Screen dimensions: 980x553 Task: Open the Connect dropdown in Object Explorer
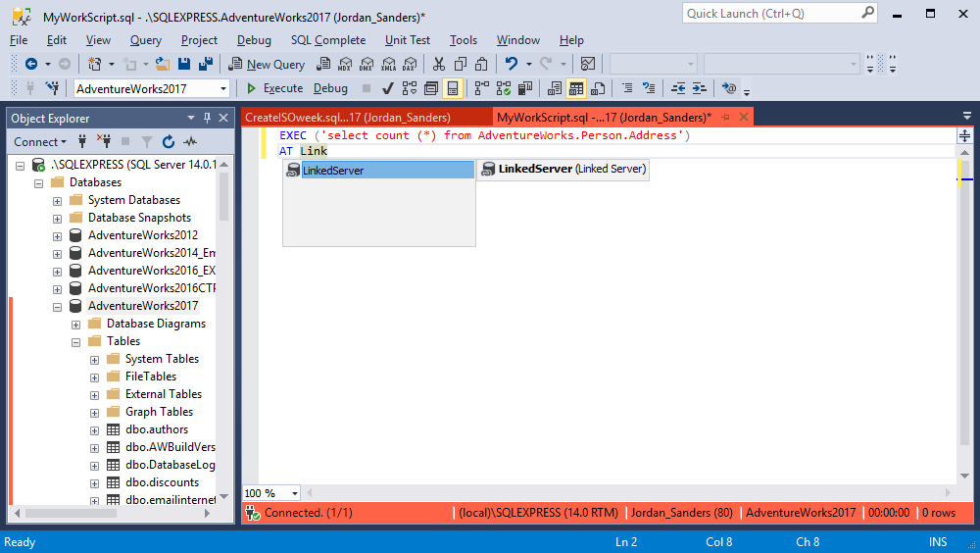[40, 142]
